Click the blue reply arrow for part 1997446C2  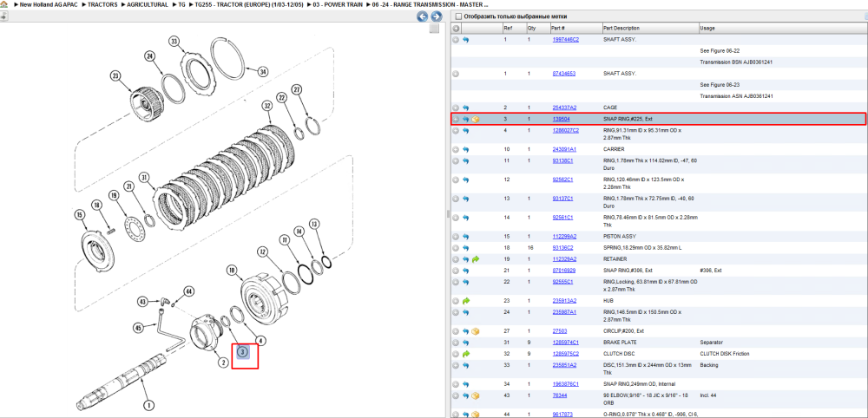pos(465,40)
